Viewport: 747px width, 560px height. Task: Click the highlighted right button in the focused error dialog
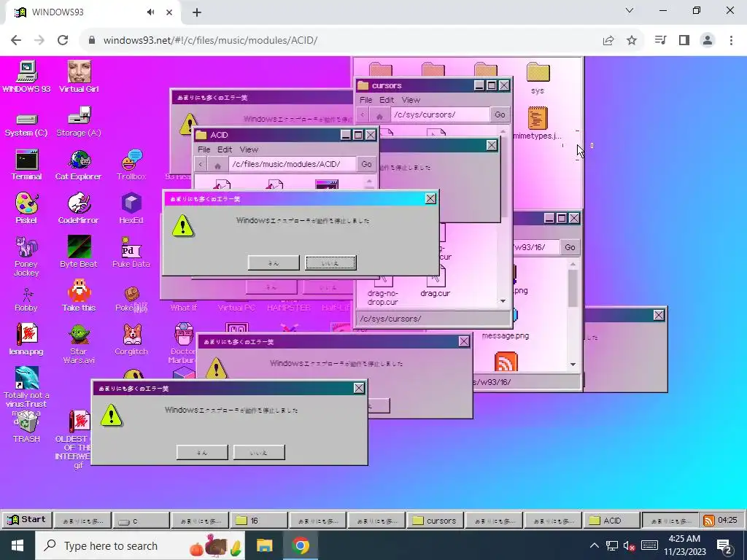pos(330,262)
